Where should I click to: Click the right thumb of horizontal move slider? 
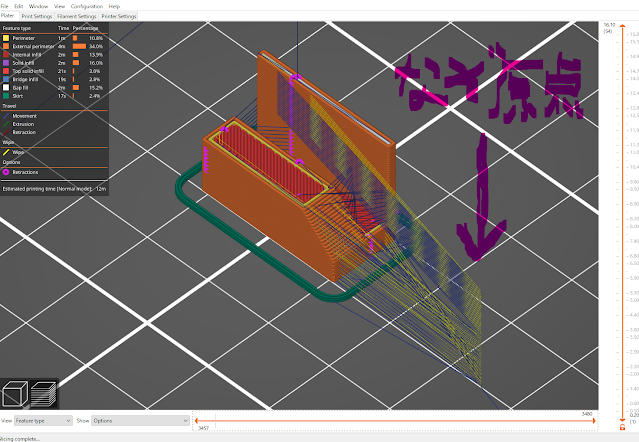tap(594, 420)
